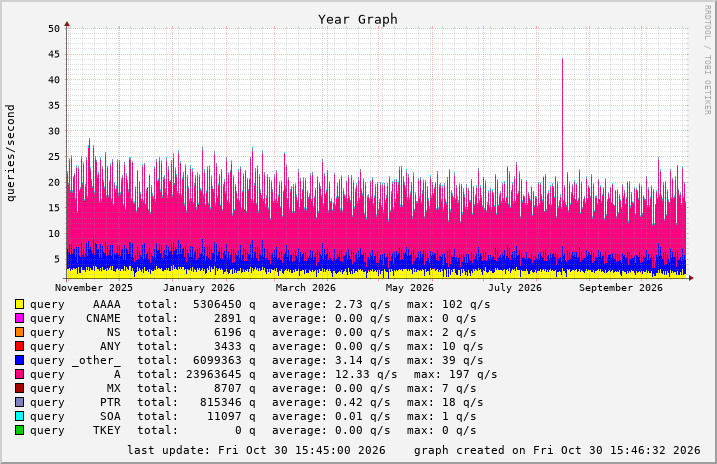
Task: Click the 'January 2026' axis label
Action: pyautogui.click(x=198, y=288)
